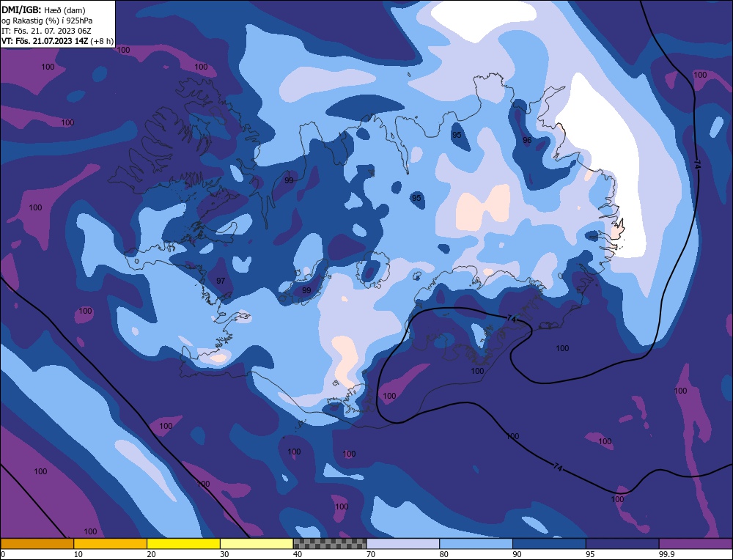Click the legend tick label '80'
The image size is (733, 560).
point(443,554)
